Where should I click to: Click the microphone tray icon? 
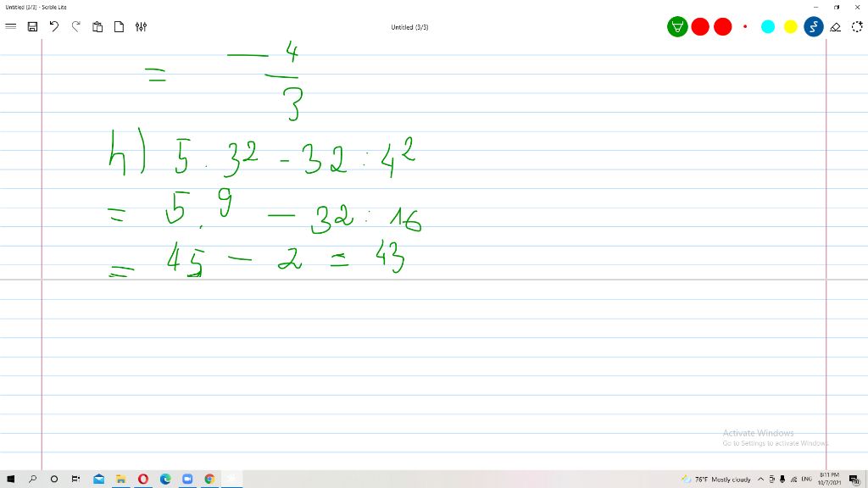pyautogui.click(x=782, y=480)
